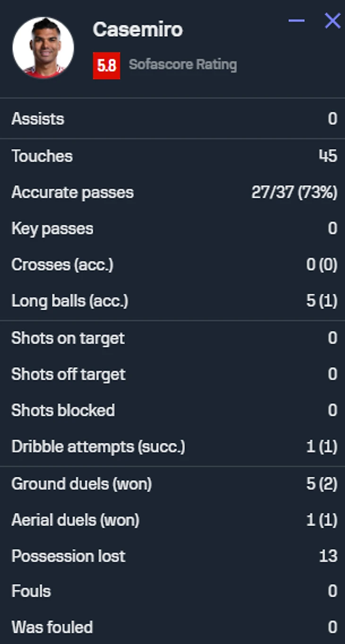The image size is (345, 644).
Task: Close the Casemiro player popup
Action: 332,21
